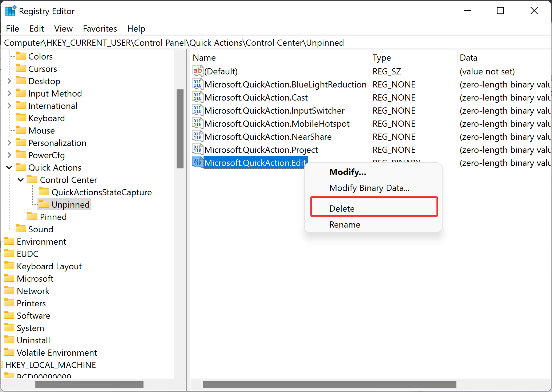Click the Uninstall folder icon
This screenshot has height=392, width=552.
point(9,340)
